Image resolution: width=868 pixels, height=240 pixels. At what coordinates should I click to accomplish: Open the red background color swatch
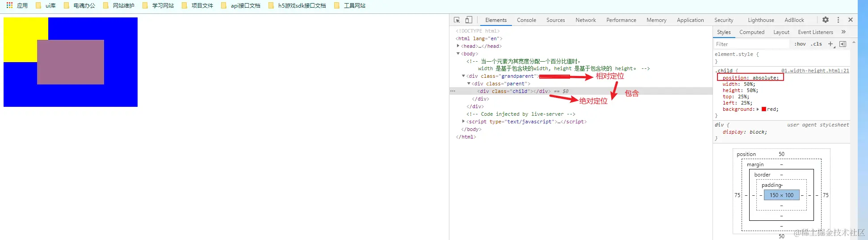pyautogui.click(x=764, y=109)
